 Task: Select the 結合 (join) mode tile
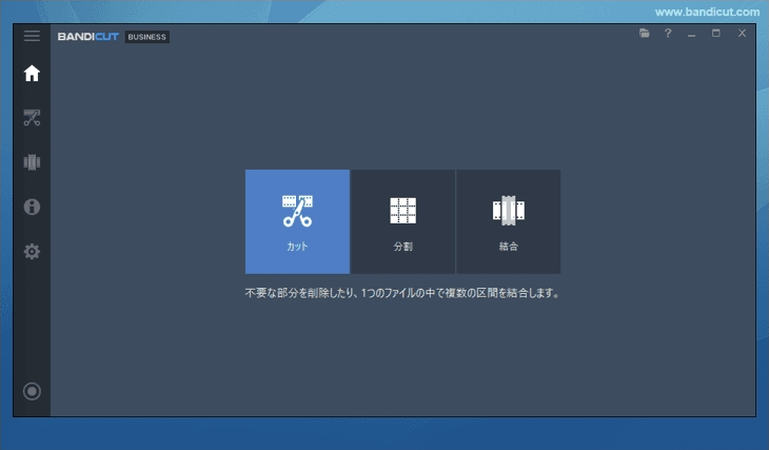508,221
